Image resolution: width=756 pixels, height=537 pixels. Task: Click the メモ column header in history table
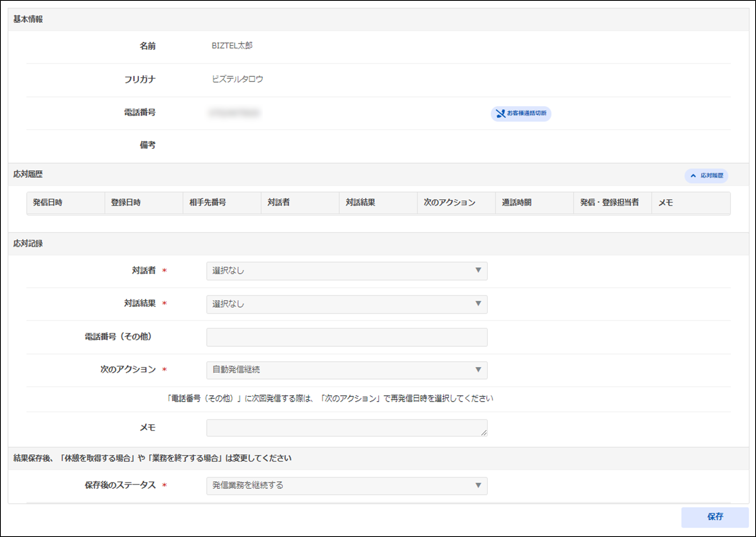(666, 203)
